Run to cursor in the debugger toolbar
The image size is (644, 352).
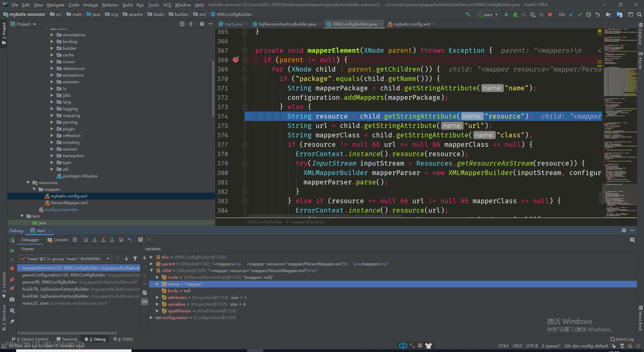click(x=130, y=239)
